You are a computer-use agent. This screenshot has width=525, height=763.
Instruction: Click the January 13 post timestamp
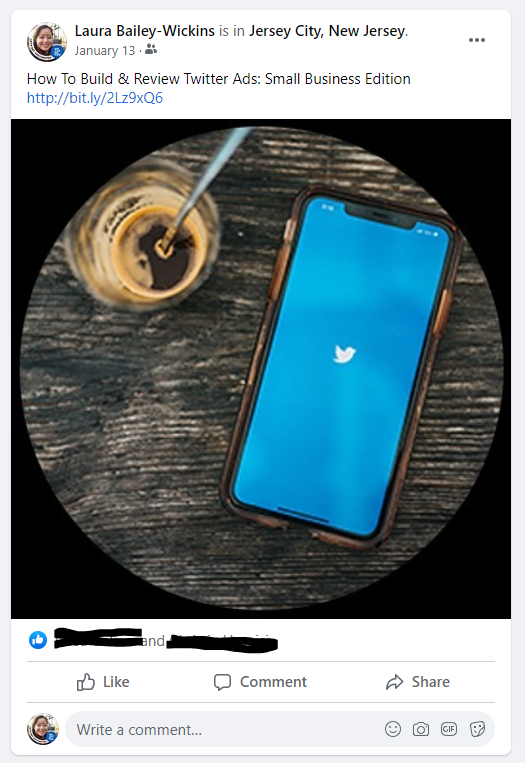(105, 51)
